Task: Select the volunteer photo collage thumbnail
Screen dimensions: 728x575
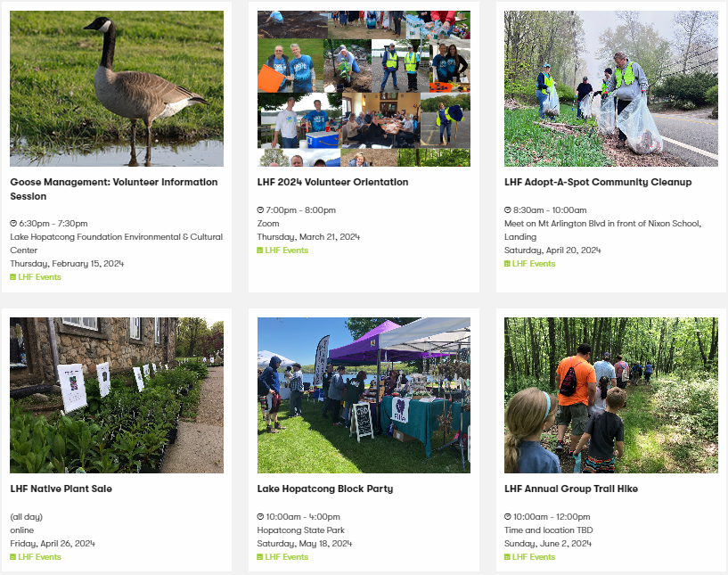Action: coord(364,89)
